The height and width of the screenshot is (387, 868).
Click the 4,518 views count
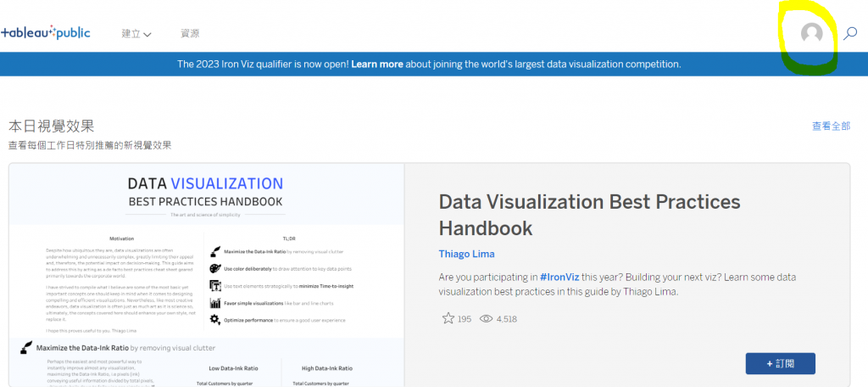pyautogui.click(x=507, y=319)
